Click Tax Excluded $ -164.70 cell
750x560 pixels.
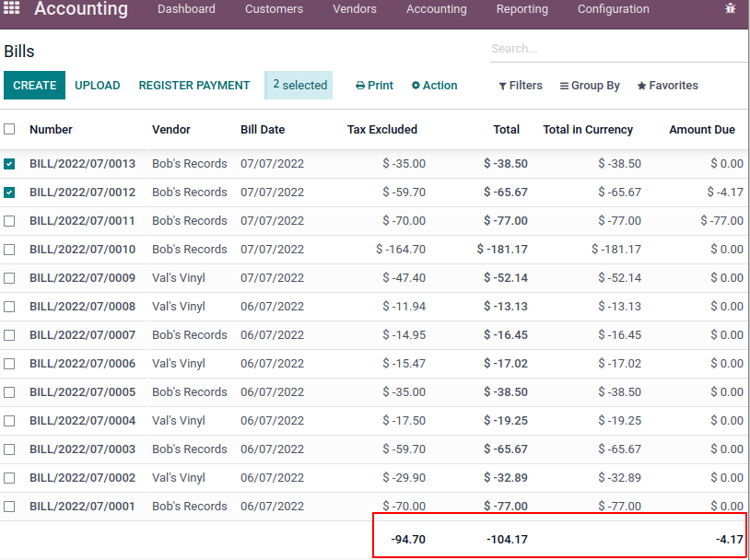pos(401,250)
